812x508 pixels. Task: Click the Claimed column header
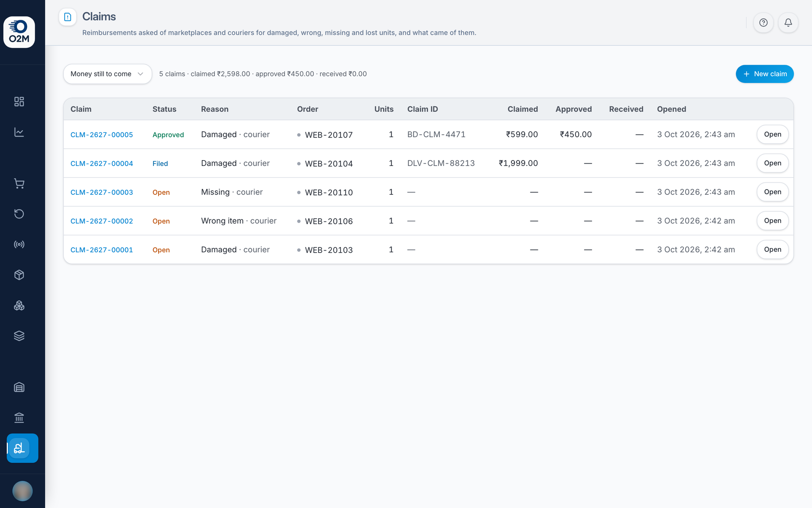[x=523, y=109]
